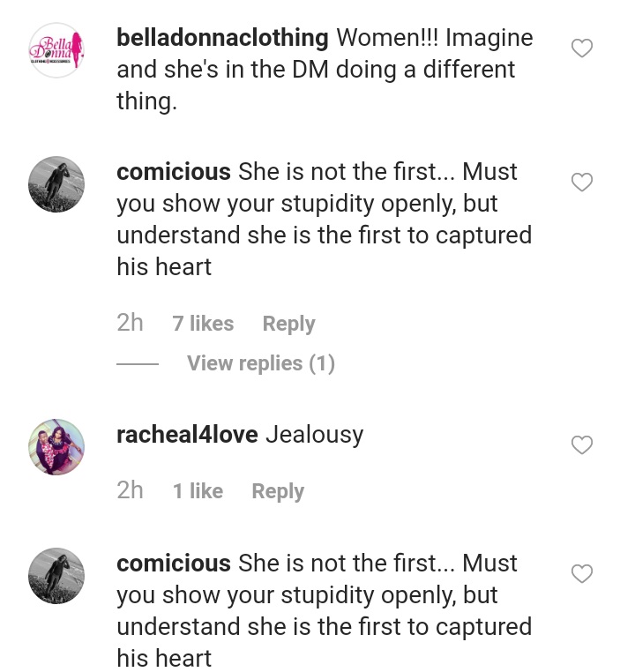The image size is (635, 672).
Task: Show who gave 1 like
Action: [198, 491]
